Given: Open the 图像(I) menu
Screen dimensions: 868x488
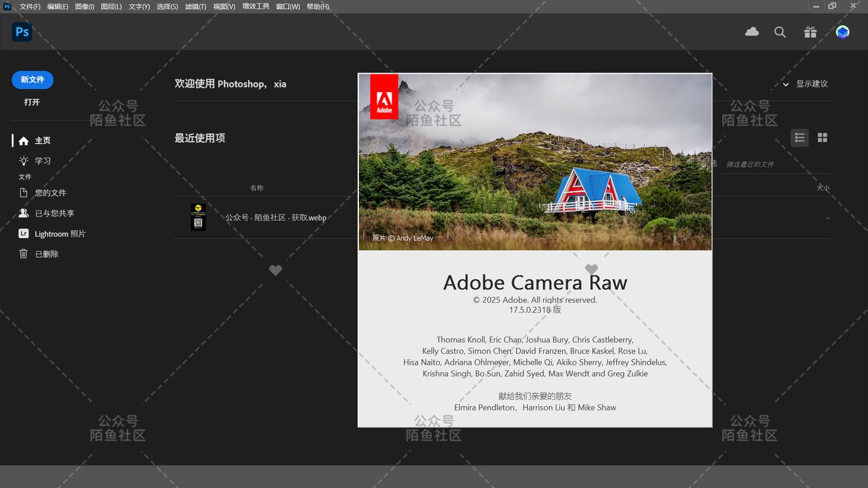Looking at the screenshot, I should (x=84, y=6).
